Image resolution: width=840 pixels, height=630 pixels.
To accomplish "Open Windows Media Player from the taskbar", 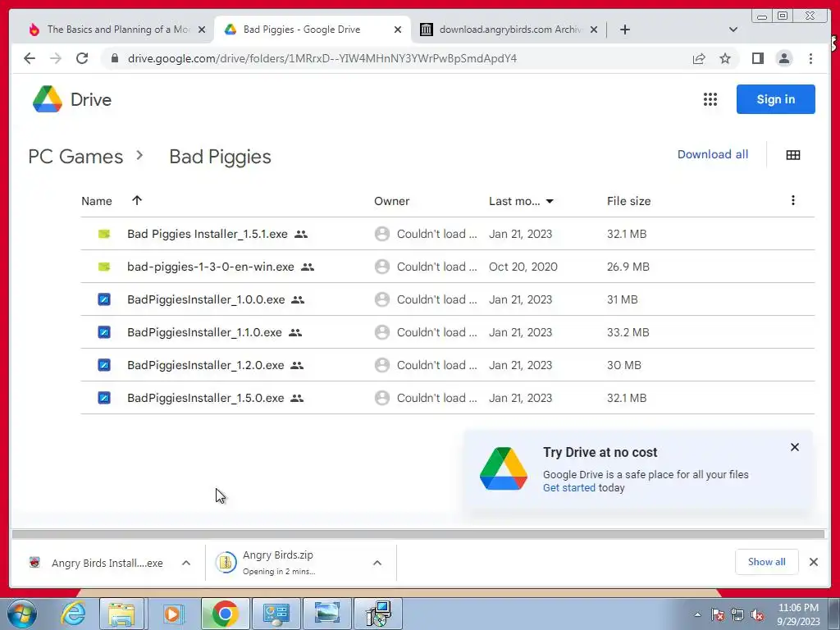I will (172, 614).
